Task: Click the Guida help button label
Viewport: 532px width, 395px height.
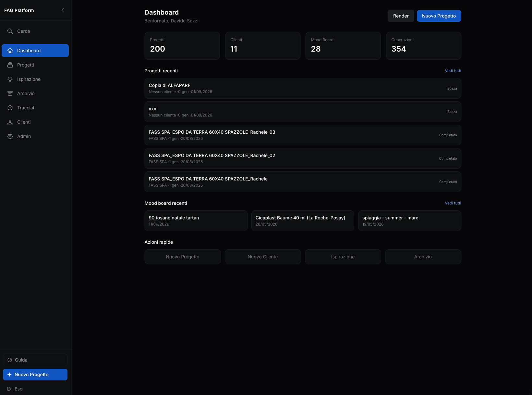Action: [21, 360]
